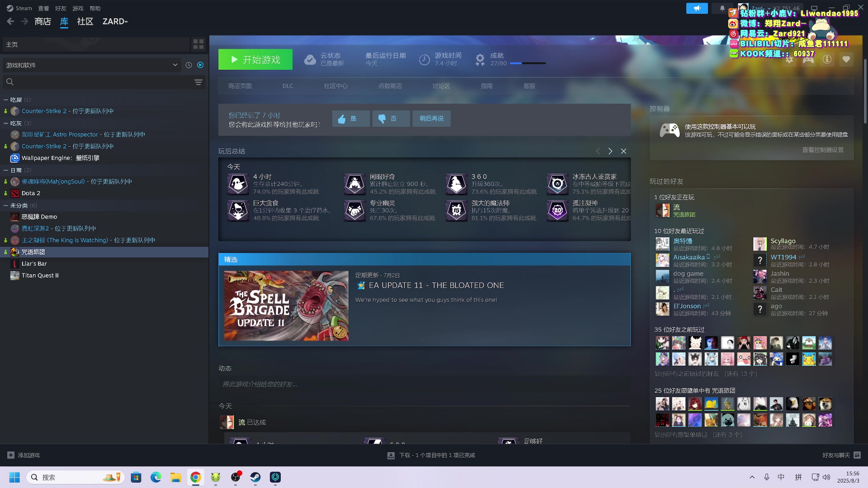Open Windows Start menu

[14, 477]
